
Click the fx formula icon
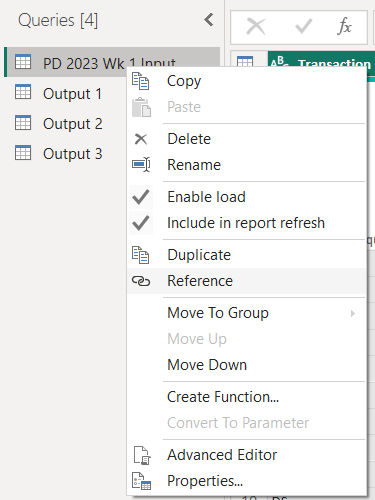(x=344, y=26)
